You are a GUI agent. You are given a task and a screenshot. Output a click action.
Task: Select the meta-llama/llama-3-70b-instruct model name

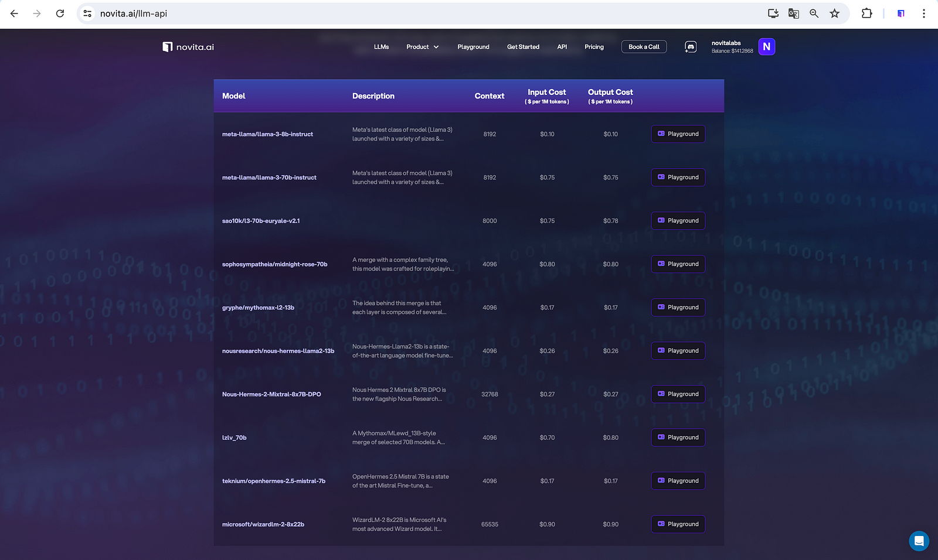269,177
